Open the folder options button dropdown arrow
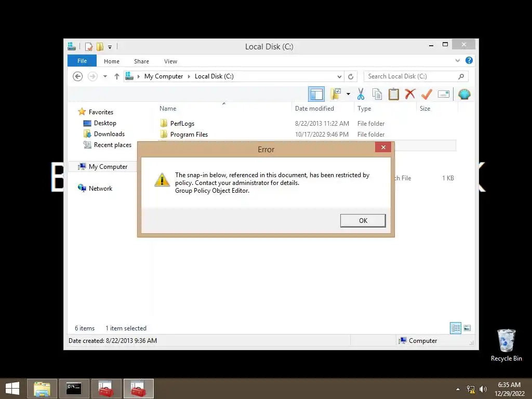 click(x=348, y=94)
